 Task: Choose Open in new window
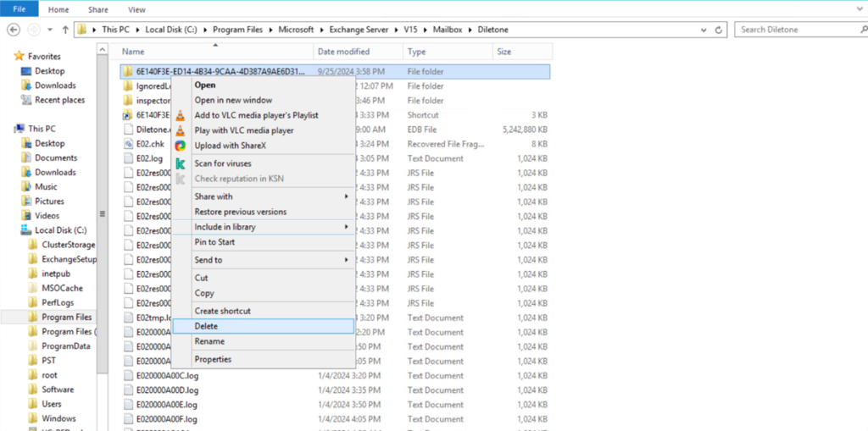pyautogui.click(x=263, y=100)
